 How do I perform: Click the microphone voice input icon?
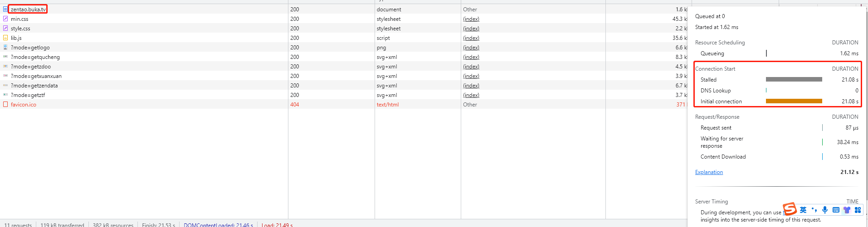(x=825, y=210)
